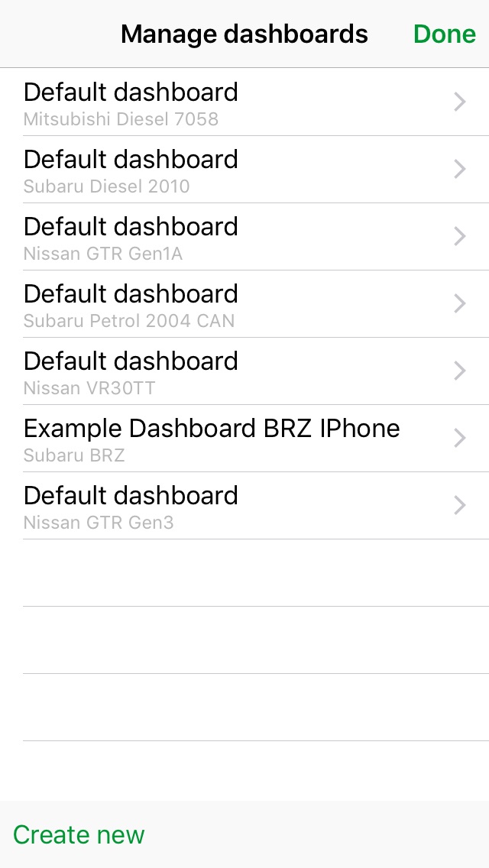Select the Subaru Petrol 2004 CAN subtitle
Viewport: 489px width, 868px height.
129,321
